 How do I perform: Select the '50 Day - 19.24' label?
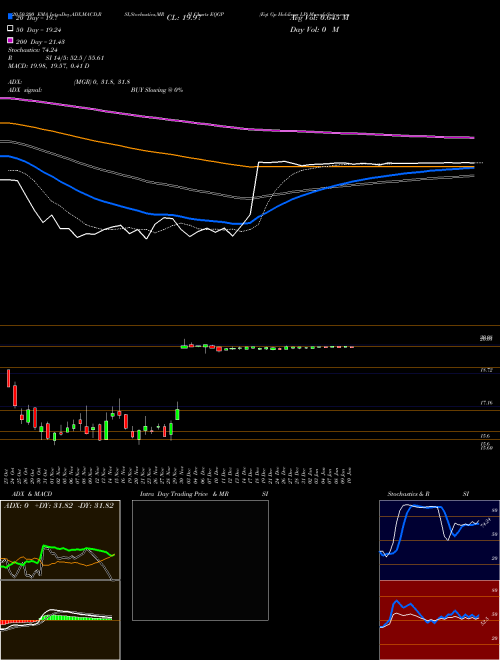(x=39, y=30)
